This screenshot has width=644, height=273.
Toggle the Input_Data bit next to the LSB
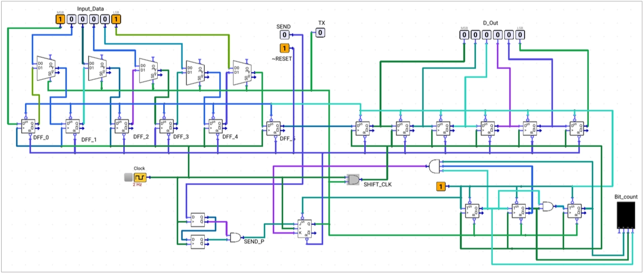105,19
